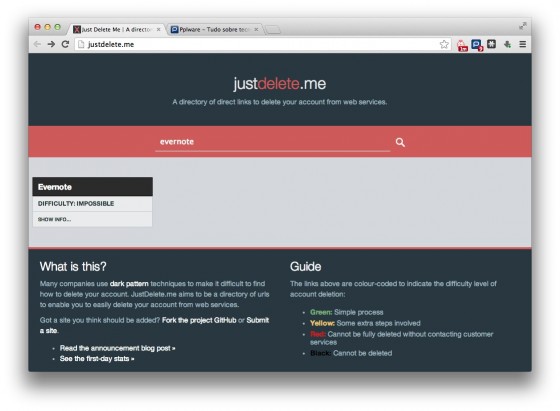Click the justdelete.me address bar
The height and width of the screenshot is (411, 560).
pyautogui.click(x=262, y=44)
